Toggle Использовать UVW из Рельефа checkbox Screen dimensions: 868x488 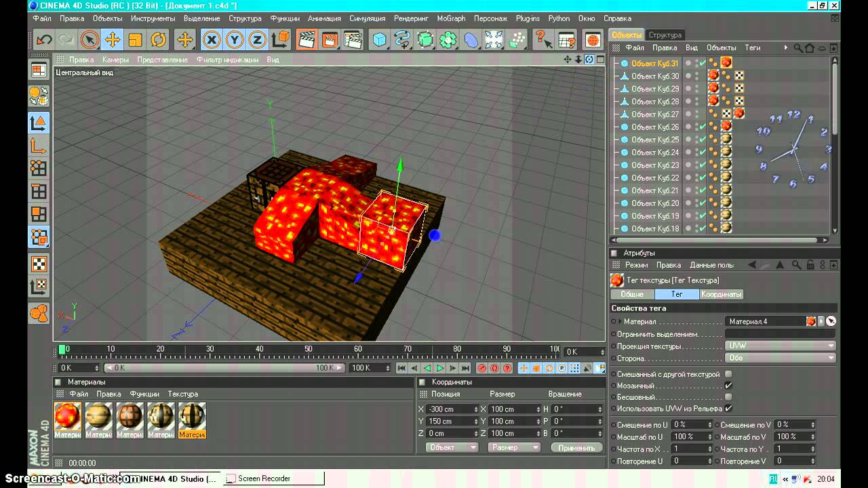(728, 409)
